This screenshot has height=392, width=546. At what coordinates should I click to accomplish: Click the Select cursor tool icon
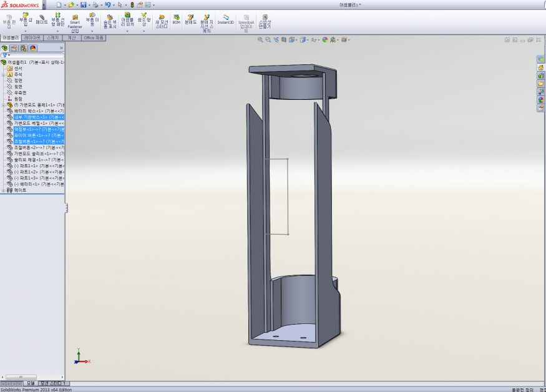click(x=120, y=5)
